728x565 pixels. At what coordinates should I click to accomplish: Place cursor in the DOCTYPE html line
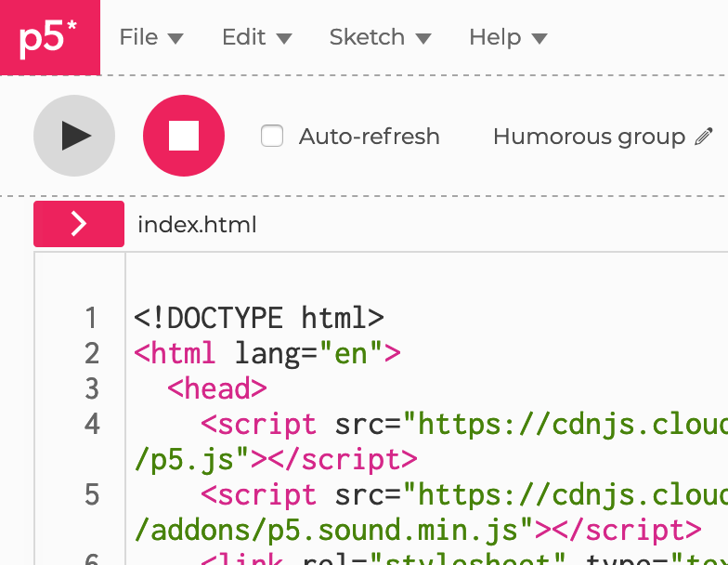(258, 319)
